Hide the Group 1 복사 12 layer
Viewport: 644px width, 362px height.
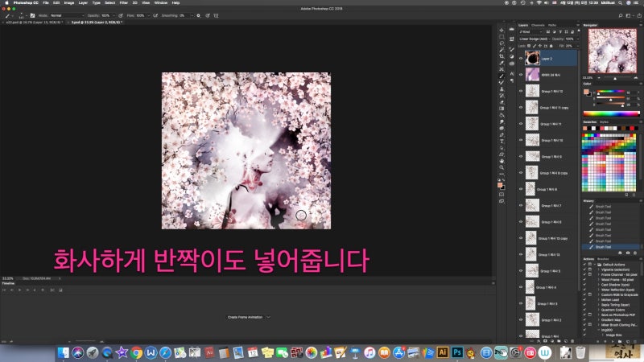click(521, 91)
